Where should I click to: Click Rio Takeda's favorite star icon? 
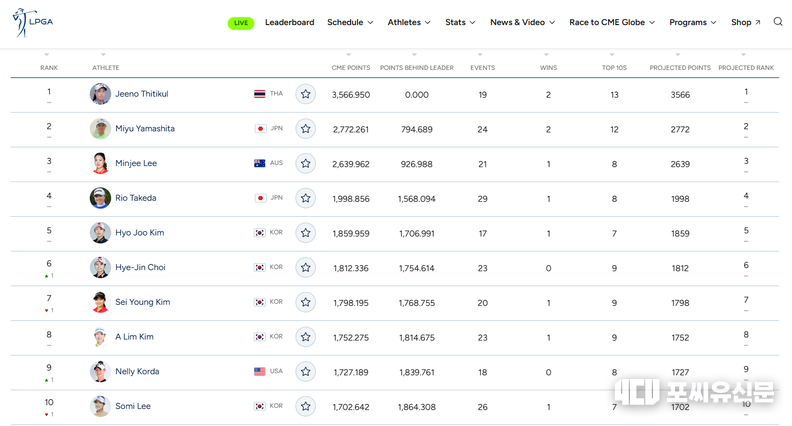[x=305, y=198]
